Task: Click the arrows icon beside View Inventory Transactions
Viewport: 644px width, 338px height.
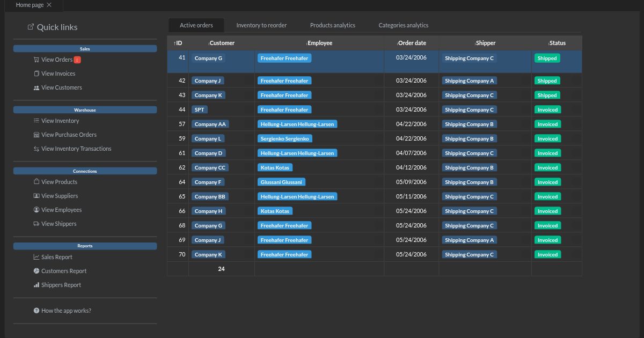Action: pos(36,149)
